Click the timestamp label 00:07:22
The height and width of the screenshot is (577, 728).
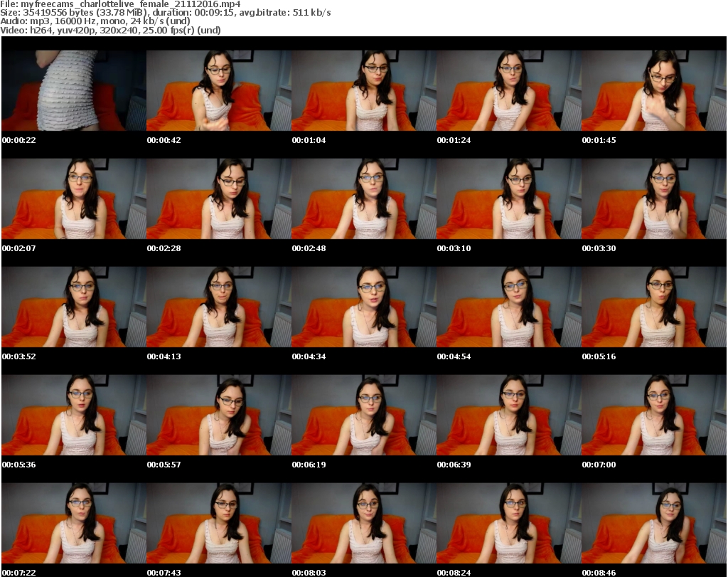click(x=18, y=573)
